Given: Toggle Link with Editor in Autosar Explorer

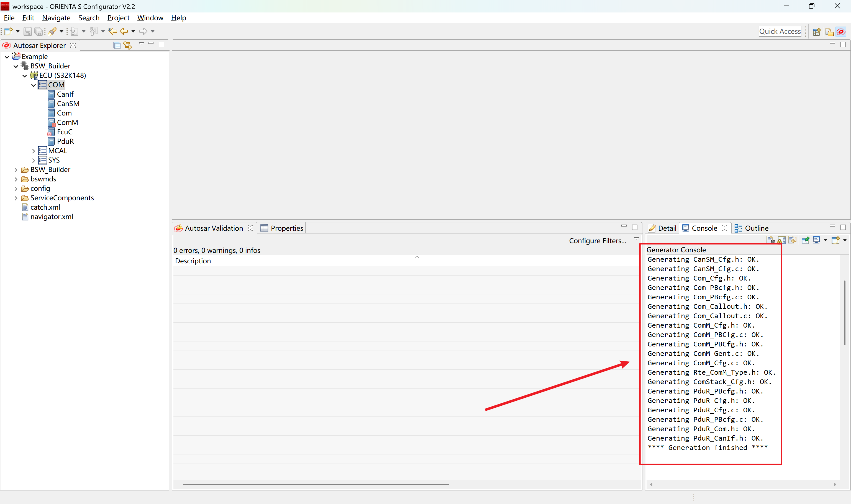Looking at the screenshot, I should (x=128, y=45).
